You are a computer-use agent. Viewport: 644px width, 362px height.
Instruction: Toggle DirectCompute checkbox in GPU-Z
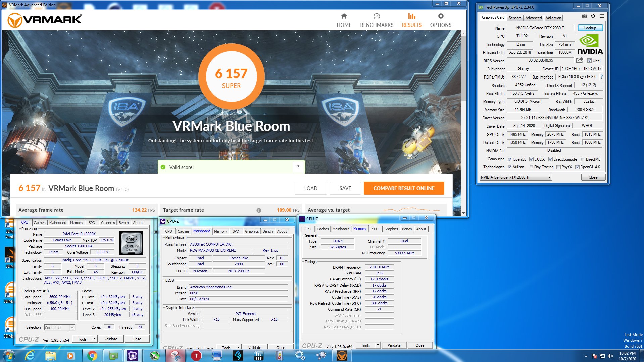550,159
